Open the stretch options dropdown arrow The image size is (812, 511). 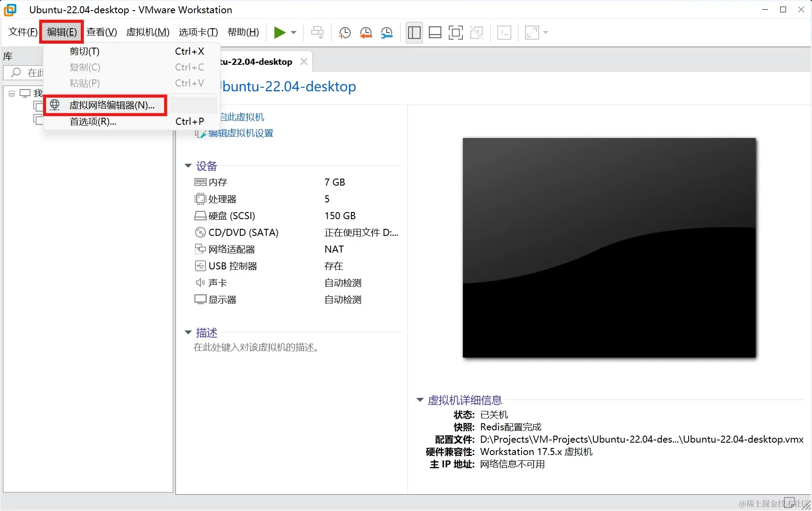[546, 32]
